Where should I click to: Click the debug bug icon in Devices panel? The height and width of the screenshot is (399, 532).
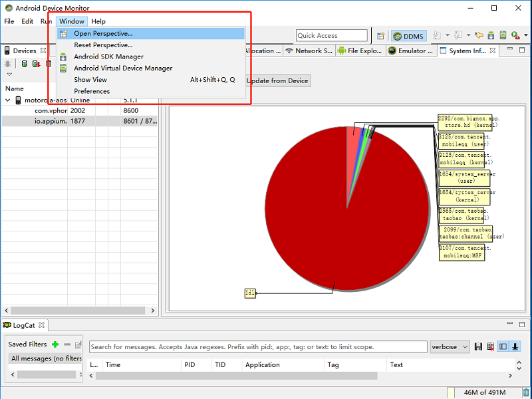pyautogui.click(x=7, y=63)
